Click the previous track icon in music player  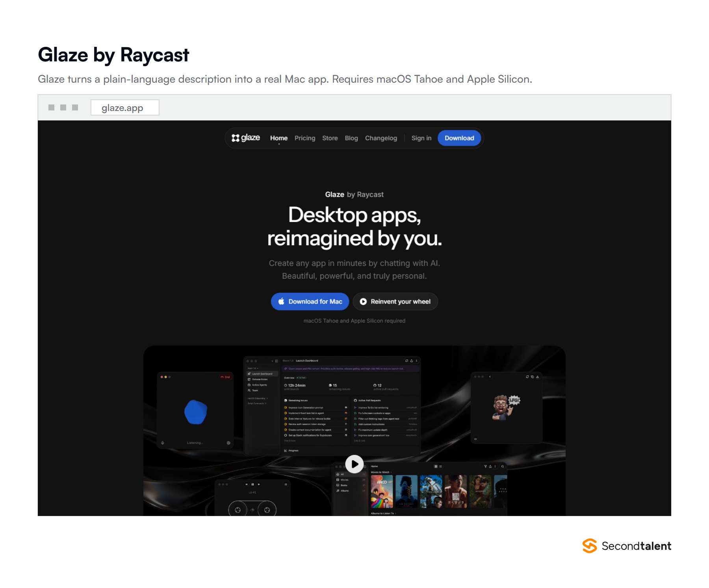coord(247,484)
